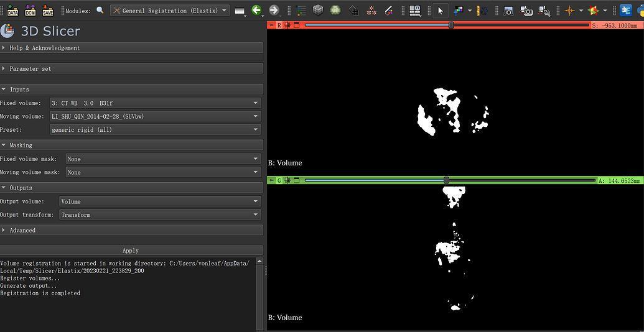Toggle the green slice view pin
The image size is (644, 332).
pyautogui.click(x=271, y=180)
